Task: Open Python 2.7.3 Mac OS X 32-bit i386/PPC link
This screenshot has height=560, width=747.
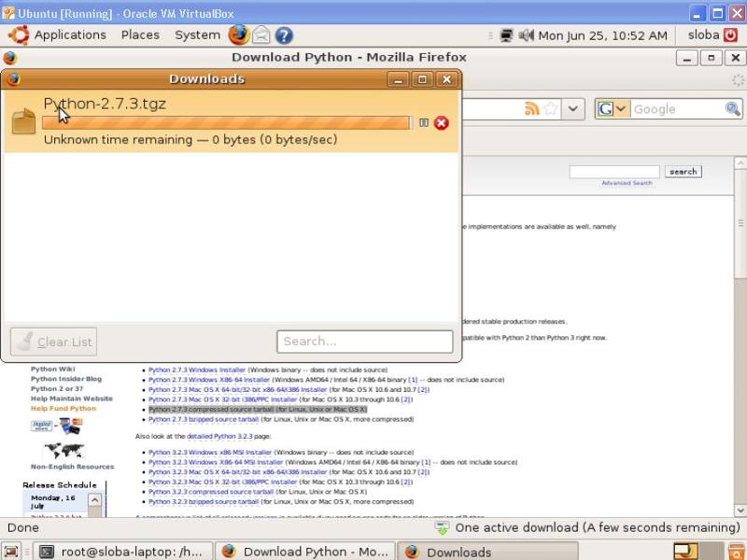Action: [222, 400]
